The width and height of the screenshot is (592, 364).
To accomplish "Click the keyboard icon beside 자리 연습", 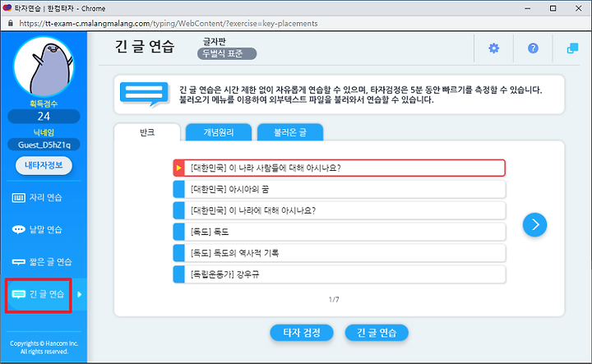I will (18, 198).
